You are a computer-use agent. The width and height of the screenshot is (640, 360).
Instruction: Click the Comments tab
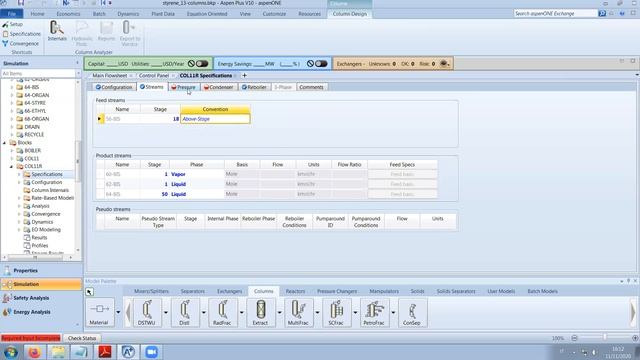tap(311, 87)
